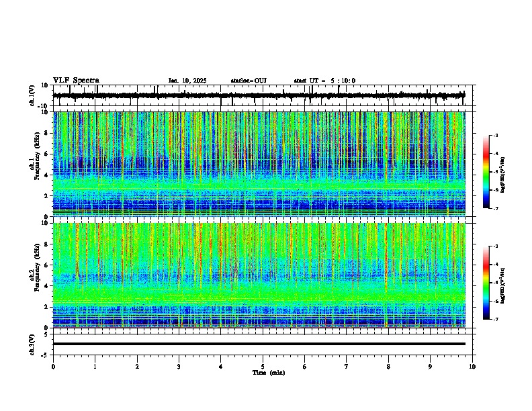Screen dimensions: 532x411
Task: Click the ch.1(V) axis label
Action: pyautogui.click(x=32, y=95)
